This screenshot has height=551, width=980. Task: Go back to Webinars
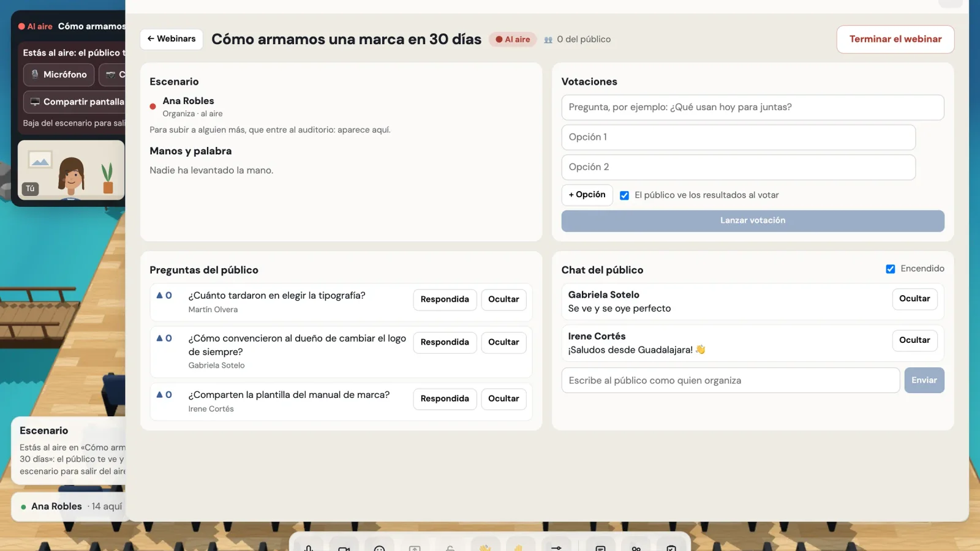(171, 39)
